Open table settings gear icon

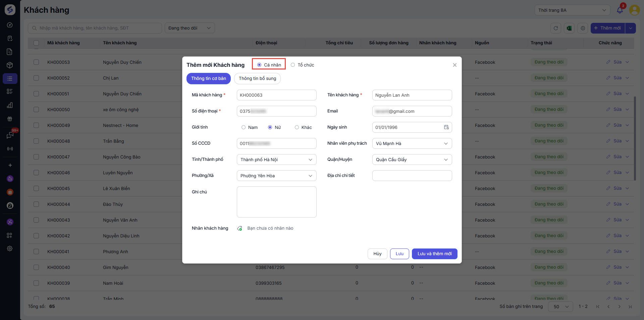click(583, 28)
